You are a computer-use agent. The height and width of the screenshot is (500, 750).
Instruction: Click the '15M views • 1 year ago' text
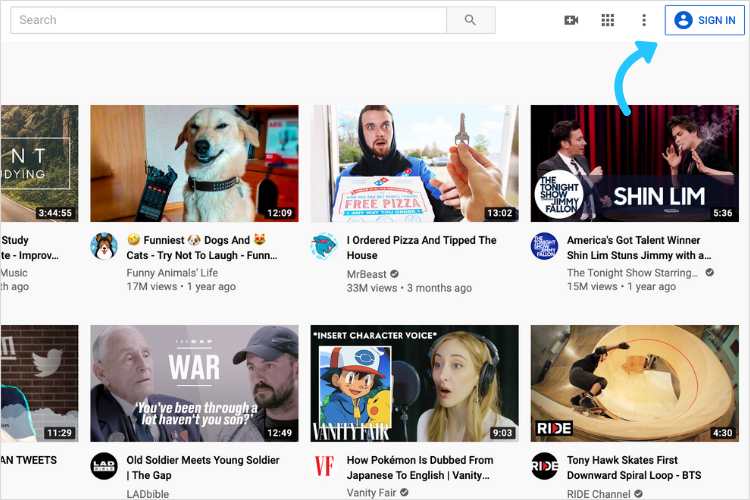tap(621, 287)
